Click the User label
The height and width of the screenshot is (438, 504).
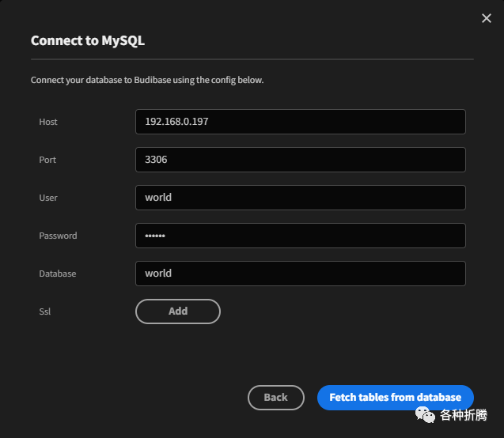point(48,198)
